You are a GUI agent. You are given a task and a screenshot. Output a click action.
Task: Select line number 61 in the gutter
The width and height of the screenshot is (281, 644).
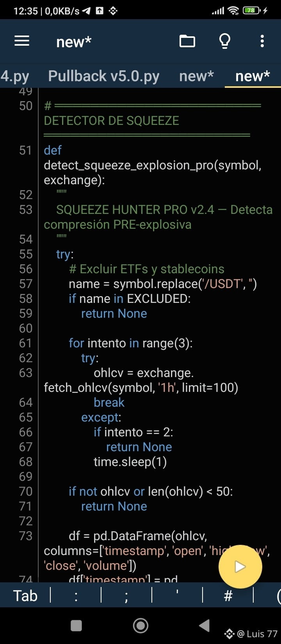pyautogui.click(x=26, y=343)
